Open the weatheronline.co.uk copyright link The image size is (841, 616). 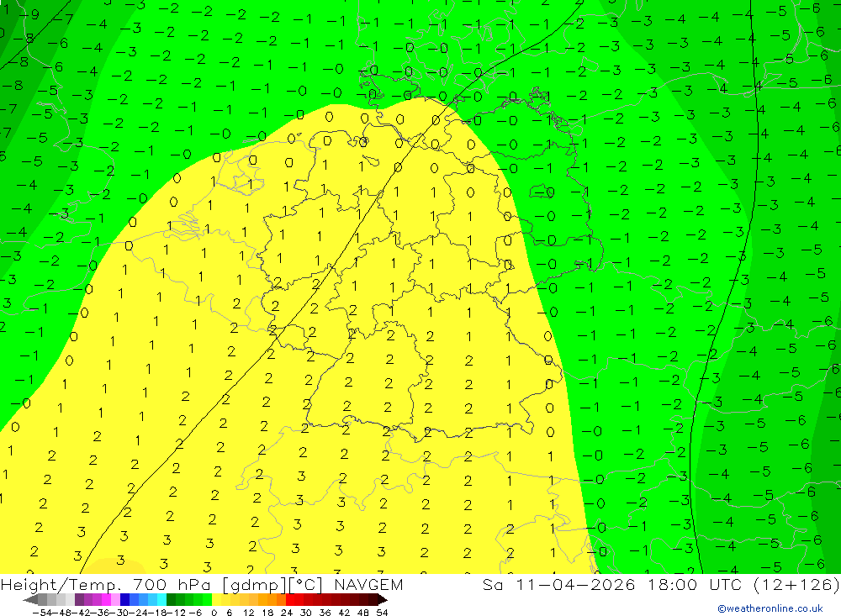(770, 608)
